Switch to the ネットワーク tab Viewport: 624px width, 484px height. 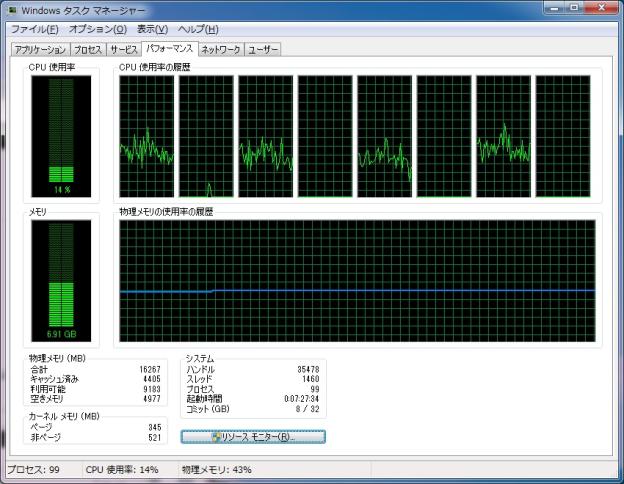pos(221,50)
